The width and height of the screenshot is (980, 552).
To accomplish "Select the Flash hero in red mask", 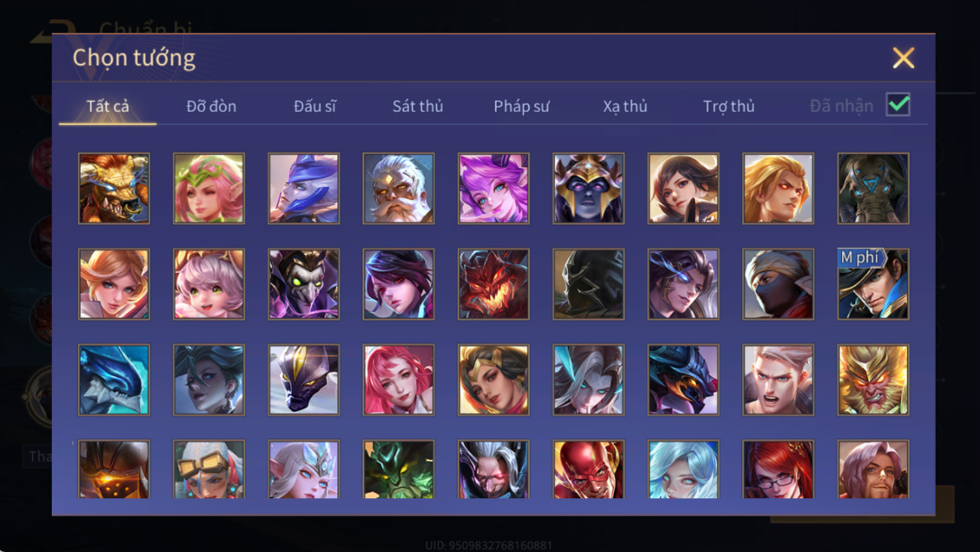I will point(588,469).
